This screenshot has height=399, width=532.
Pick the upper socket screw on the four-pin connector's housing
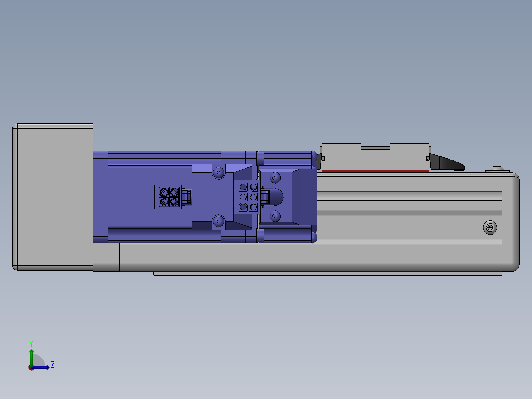219,172
